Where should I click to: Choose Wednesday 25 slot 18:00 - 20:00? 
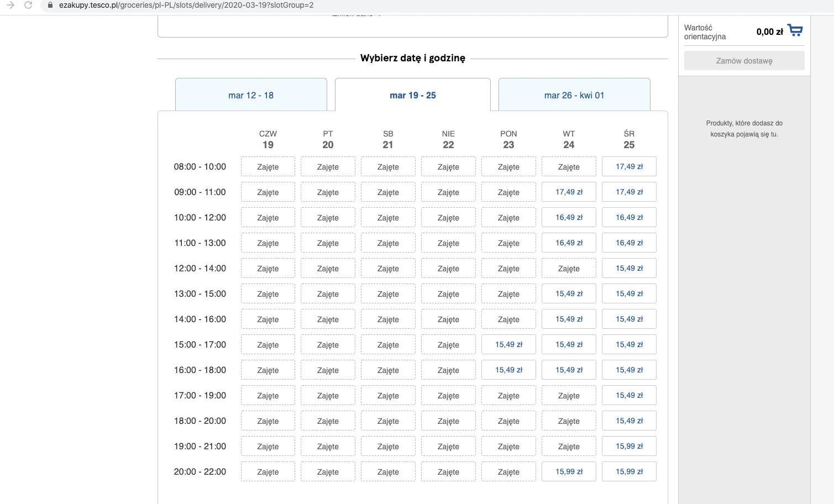(629, 421)
